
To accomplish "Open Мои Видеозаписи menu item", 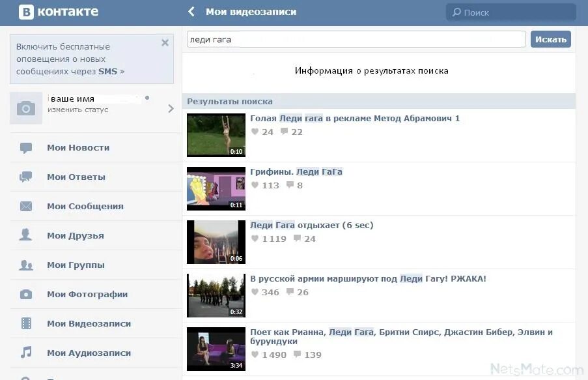I will tap(96, 323).
